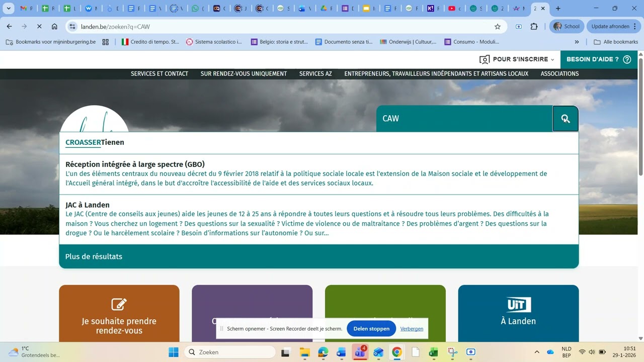Viewport: 644px width, 362px height.
Task: Open the YouTube browser tab
Action: pyautogui.click(x=452, y=9)
